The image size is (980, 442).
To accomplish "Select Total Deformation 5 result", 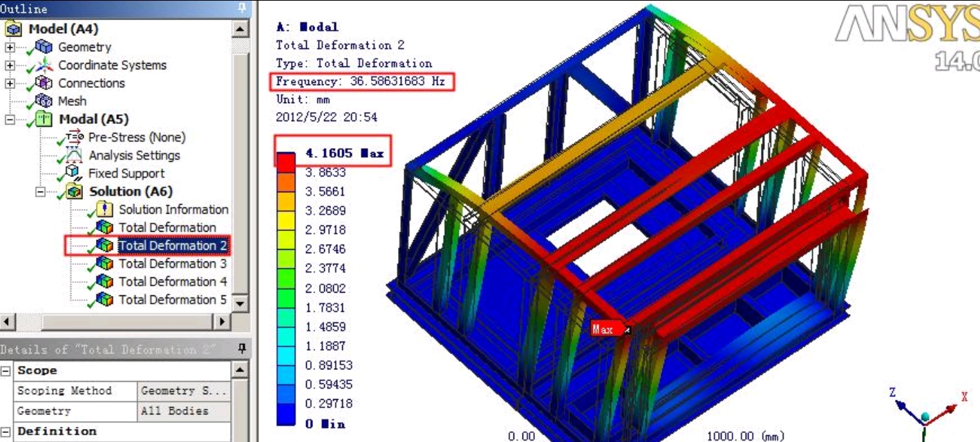I will click(173, 299).
